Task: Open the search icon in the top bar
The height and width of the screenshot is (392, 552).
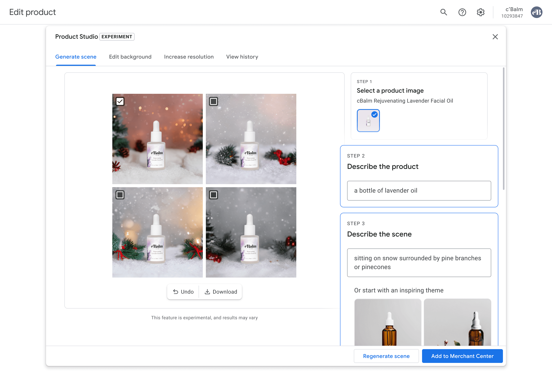Action: coord(443,12)
